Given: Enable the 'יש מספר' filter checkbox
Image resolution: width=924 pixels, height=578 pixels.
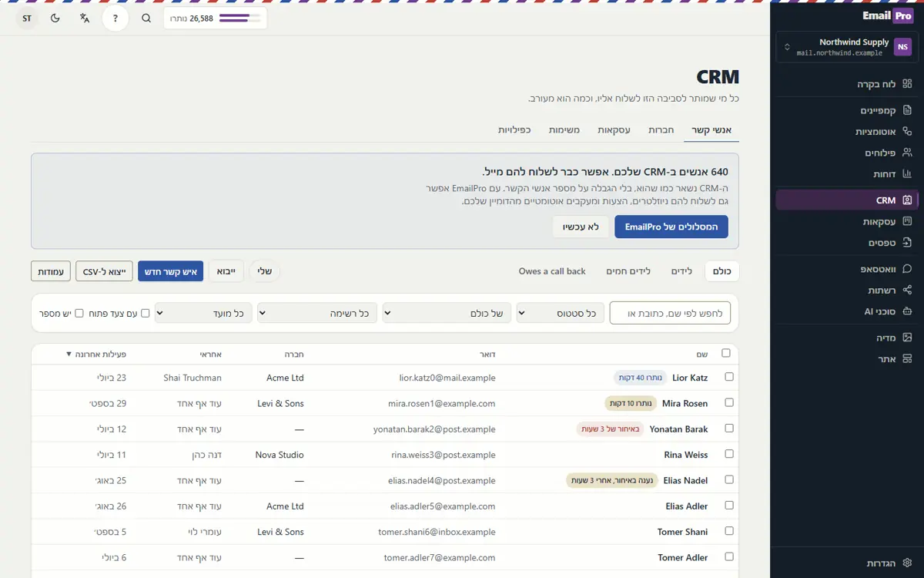Looking at the screenshot, I should click(79, 313).
